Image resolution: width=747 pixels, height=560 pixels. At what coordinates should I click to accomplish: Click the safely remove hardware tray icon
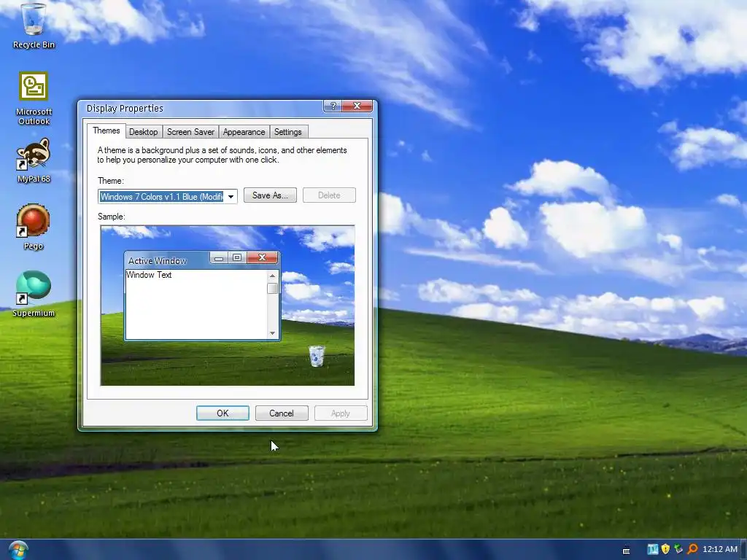coord(678,549)
